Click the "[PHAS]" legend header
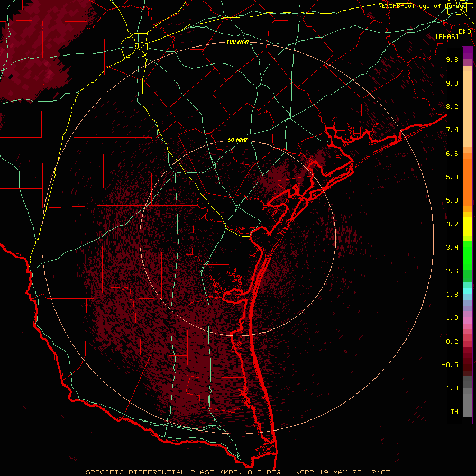476x476 pixels. click(447, 36)
